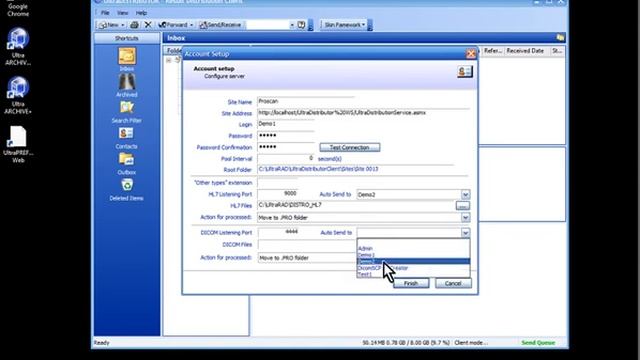Open the Contacts shortcut icon
640x360 pixels.
coord(126,133)
